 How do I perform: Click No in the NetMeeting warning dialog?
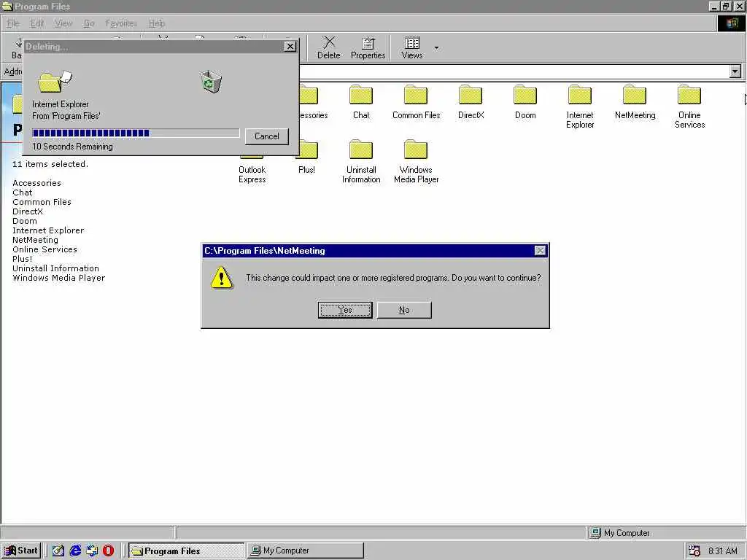tap(404, 309)
